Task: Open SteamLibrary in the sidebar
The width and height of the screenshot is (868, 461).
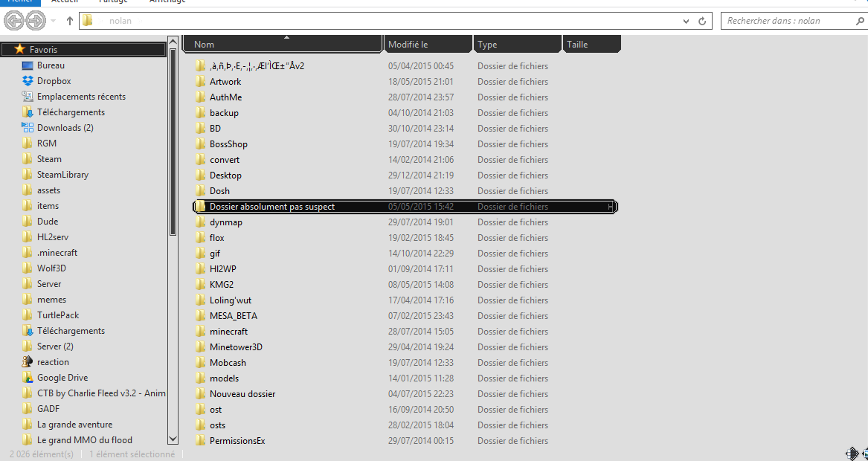Action: (x=62, y=175)
